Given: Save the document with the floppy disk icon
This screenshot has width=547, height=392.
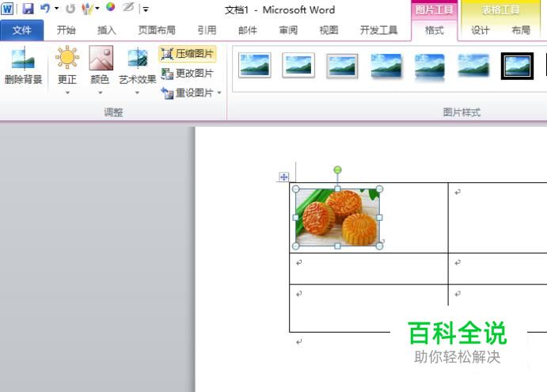Looking at the screenshot, I should point(28,9).
